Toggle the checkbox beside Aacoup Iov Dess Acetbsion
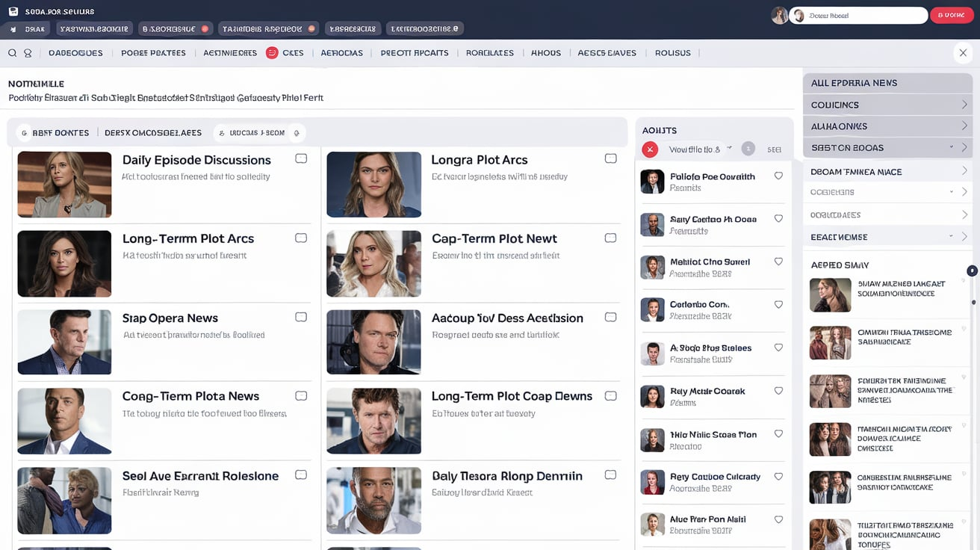 [610, 317]
